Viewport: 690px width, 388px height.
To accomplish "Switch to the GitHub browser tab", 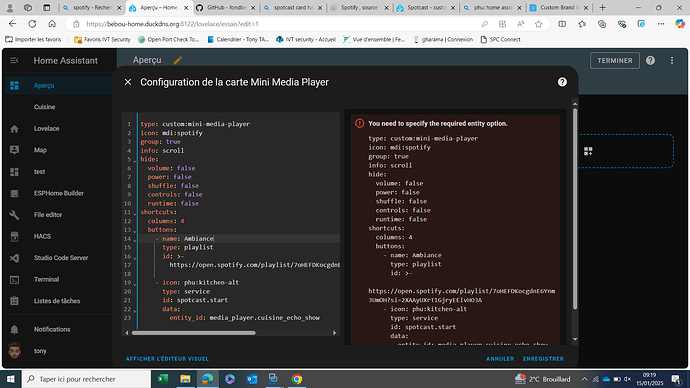I will [x=226, y=7].
